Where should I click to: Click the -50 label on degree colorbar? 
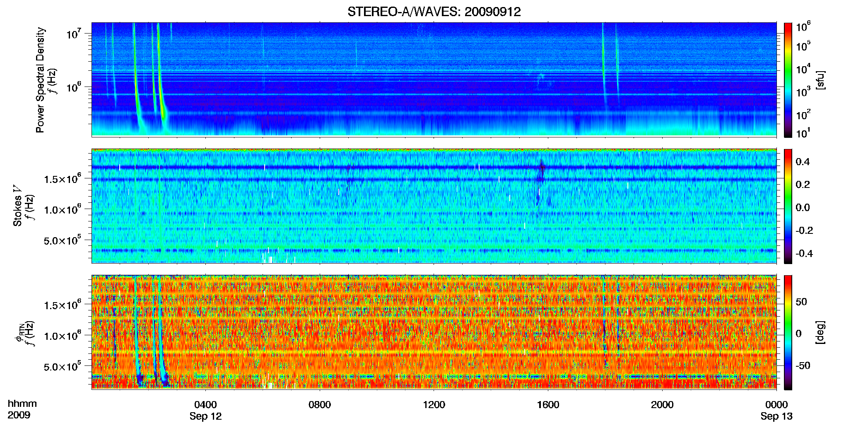point(803,365)
